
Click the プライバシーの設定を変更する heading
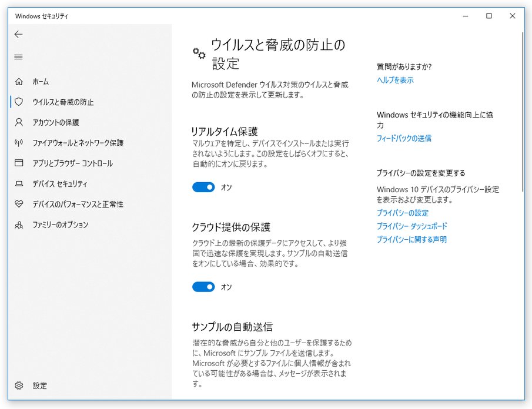421,173
